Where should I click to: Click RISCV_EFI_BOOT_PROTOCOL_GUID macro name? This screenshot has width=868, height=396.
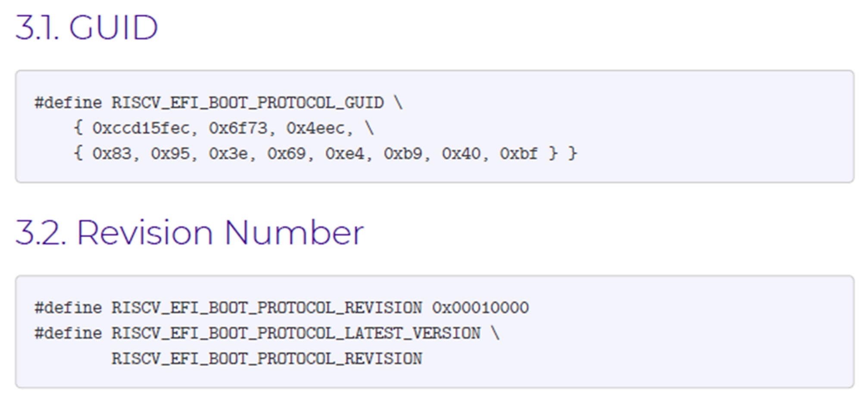pyautogui.click(x=247, y=103)
